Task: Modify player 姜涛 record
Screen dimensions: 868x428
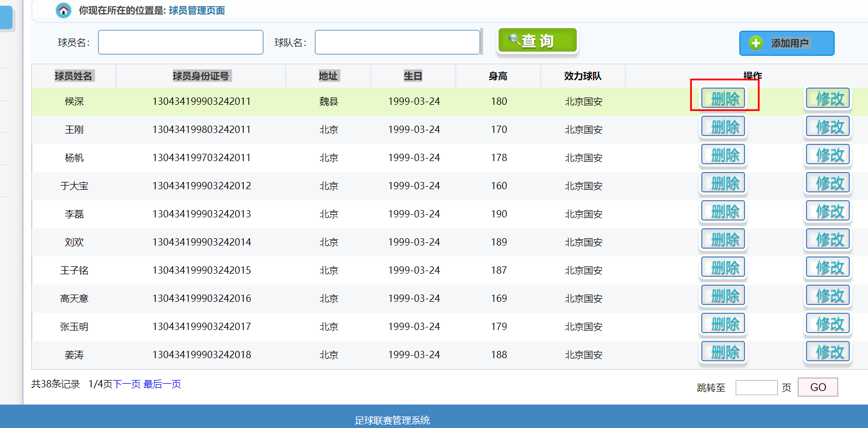Action: tap(828, 351)
